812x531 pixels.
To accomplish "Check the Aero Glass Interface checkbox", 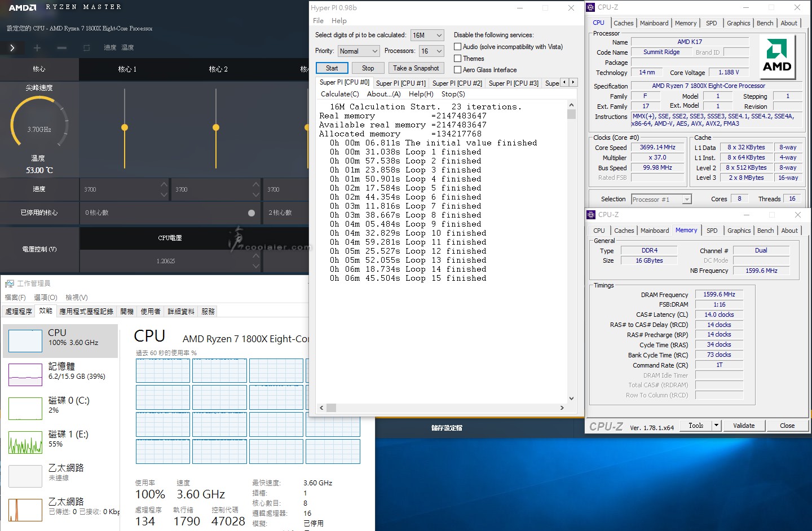I will pyautogui.click(x=458, y=70).
